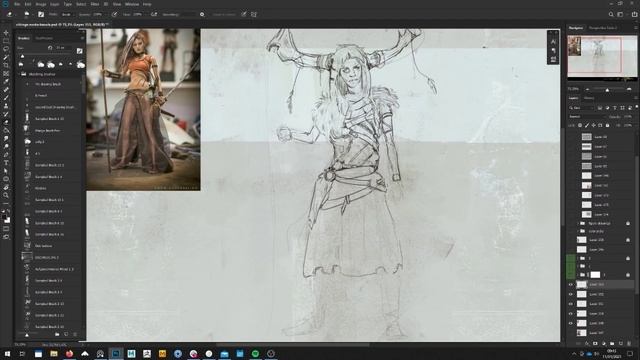Viewport: 640px width, 360px height.
Task: Delete brush trash icon in Brushes panel
Action: point(75,335)
